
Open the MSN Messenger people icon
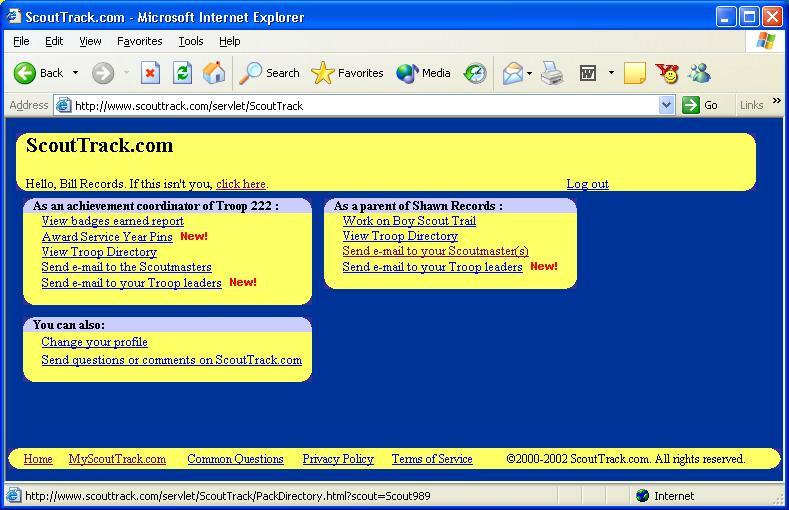click(700, 73)
